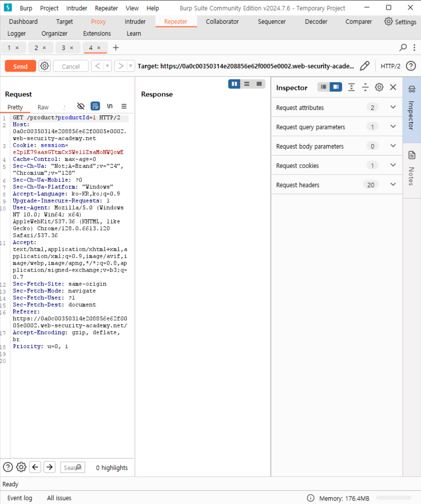Viewport: 421px width, 504px height.
Task: Switch to the Collaborator tab
Action: tap(222, 21)
